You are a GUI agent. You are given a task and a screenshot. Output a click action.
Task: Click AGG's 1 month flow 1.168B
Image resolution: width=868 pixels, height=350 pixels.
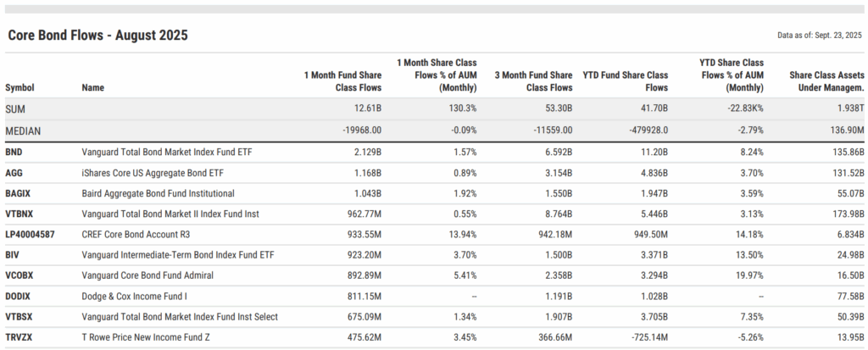[367, 173]
